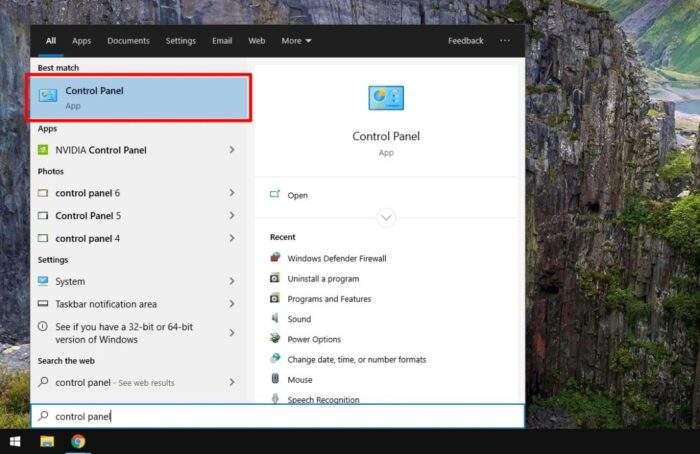Click the web search magnifier icon
Viewport: 700px width, 454px height.
[43, 382]
